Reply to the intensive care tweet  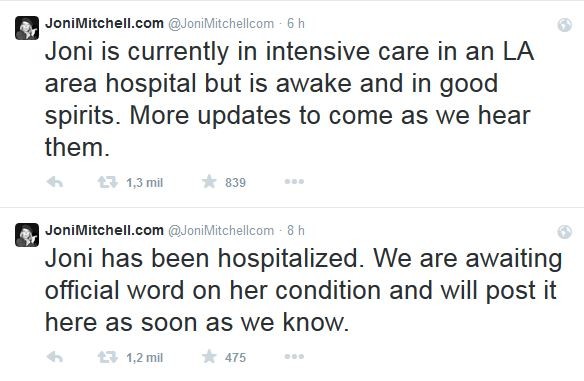tap(55, 182)
